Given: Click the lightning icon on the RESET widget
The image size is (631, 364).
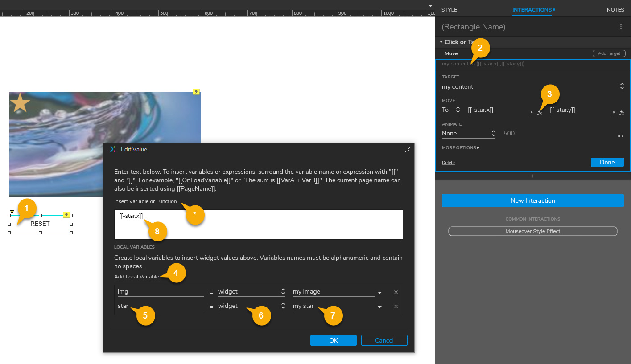Looking at the screenshot, I should tap(67, 215).
